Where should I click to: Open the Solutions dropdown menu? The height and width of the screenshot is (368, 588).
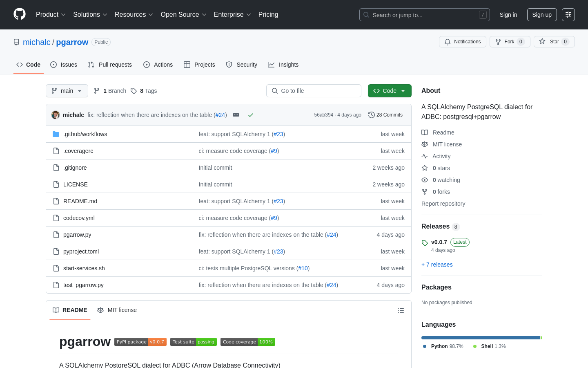click(x=90, y=15)
